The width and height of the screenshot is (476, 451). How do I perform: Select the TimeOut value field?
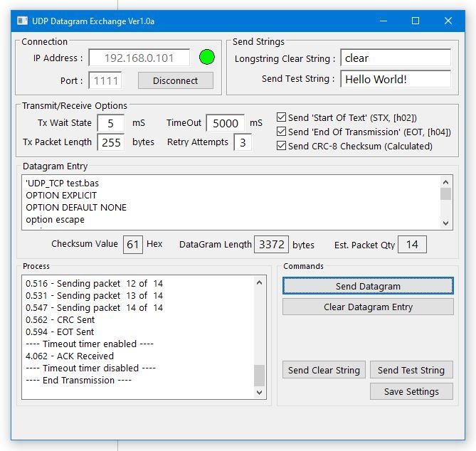click(226, 123)
